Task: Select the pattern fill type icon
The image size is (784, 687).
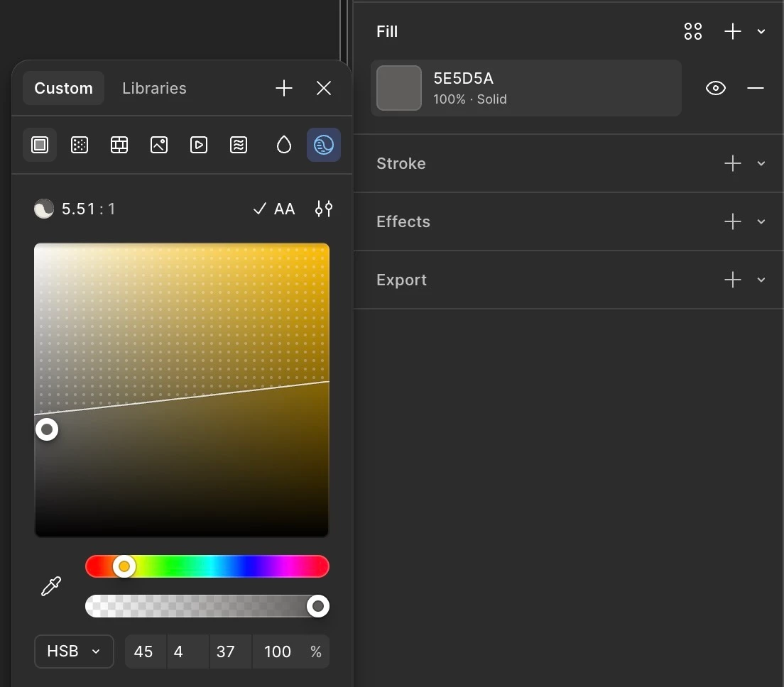Action: (119, 145)
